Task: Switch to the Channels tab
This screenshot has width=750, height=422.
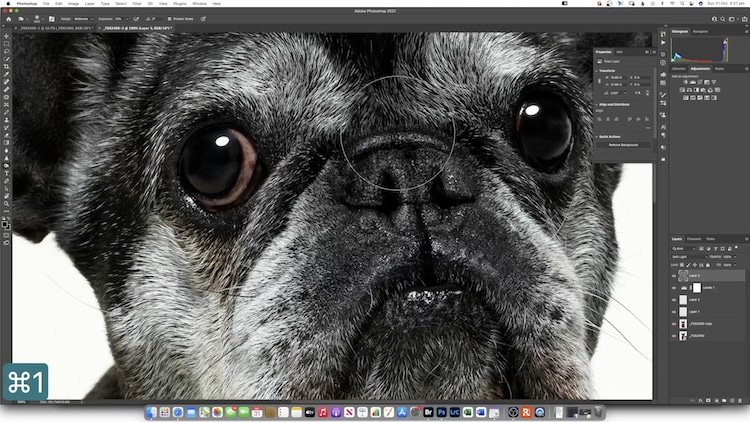Action: (x=694, y=238)
